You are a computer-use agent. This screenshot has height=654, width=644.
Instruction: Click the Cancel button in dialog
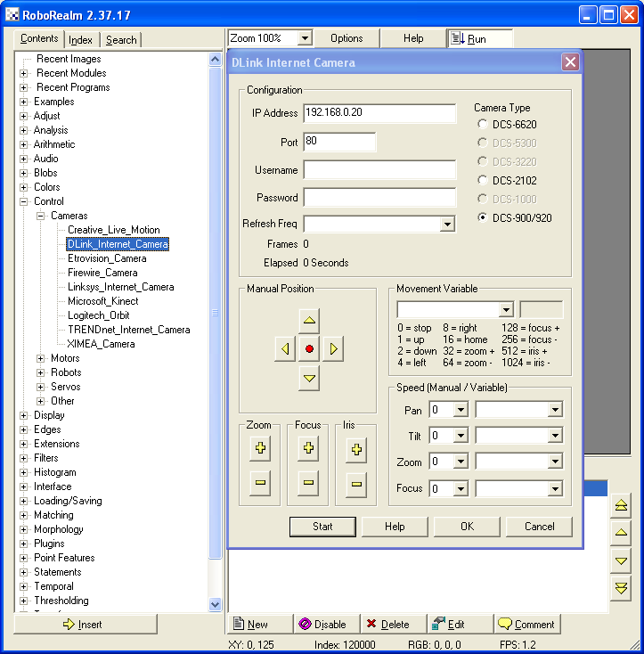(x=539, y=527)
